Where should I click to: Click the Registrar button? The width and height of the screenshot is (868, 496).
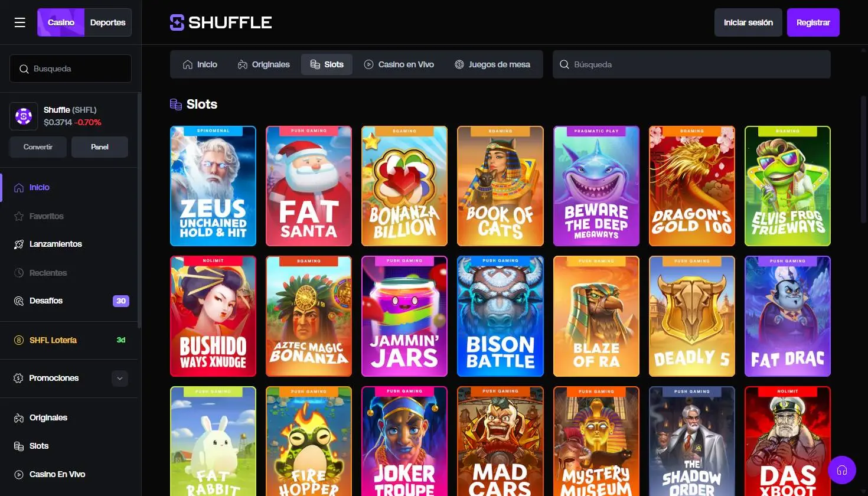coord(813,22)
